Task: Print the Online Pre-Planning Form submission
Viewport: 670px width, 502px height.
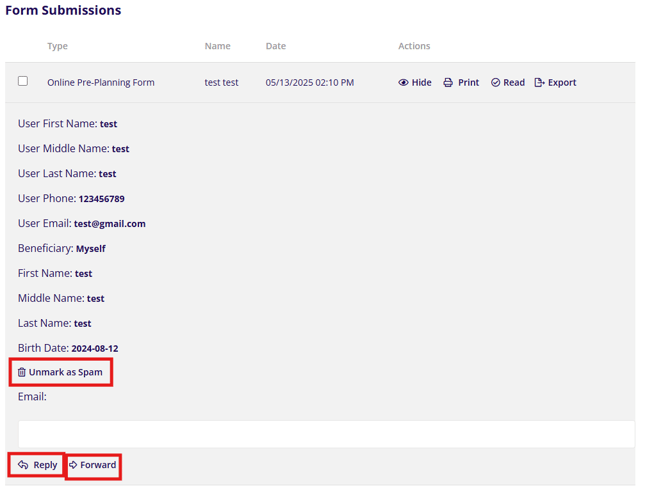Action: pos(460,83)
